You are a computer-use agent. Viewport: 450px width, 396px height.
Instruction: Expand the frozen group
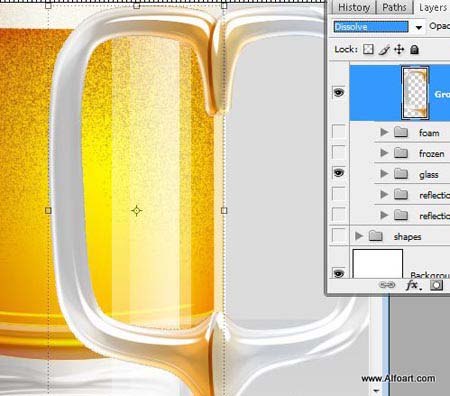pyautogui.click(x=384, y=153)
